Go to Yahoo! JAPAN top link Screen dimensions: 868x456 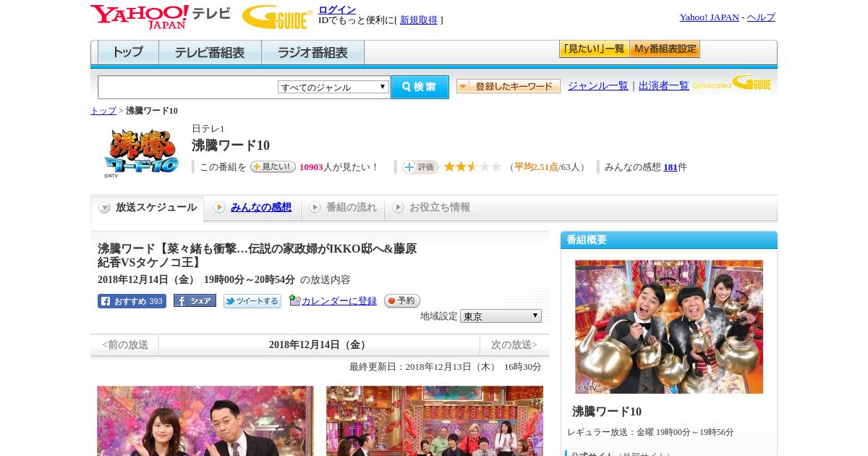[x=709, y=17]
